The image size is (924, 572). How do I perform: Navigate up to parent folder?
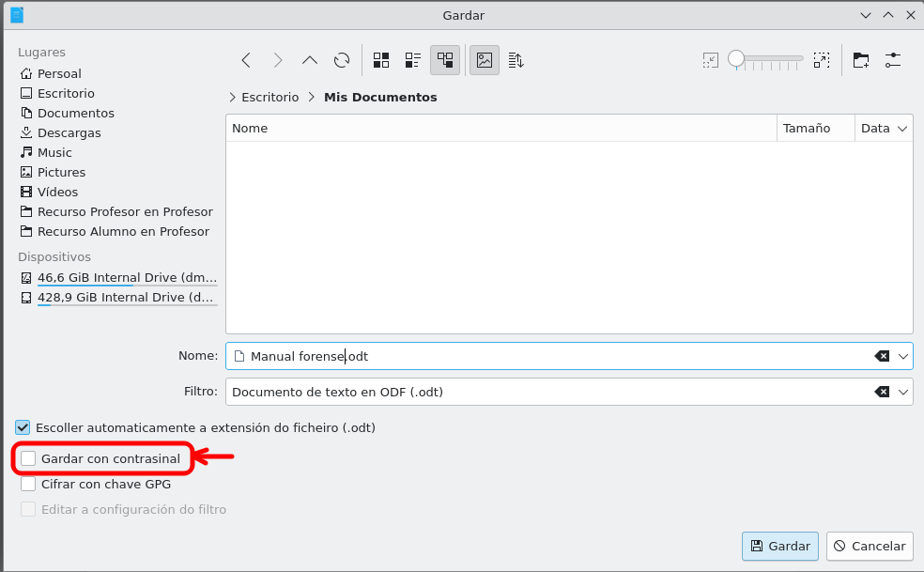[x=310, y=60]
